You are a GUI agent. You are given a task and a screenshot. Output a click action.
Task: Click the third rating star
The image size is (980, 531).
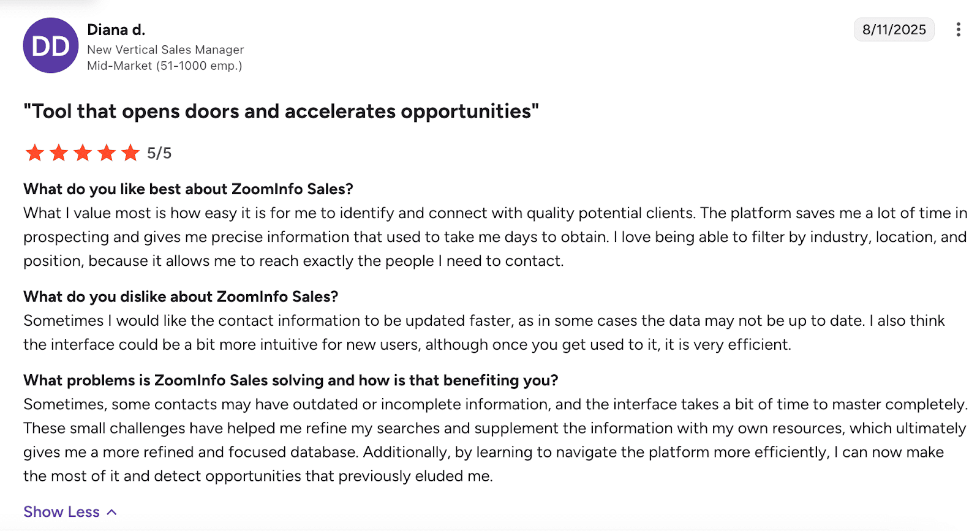[x=83, y=153]
